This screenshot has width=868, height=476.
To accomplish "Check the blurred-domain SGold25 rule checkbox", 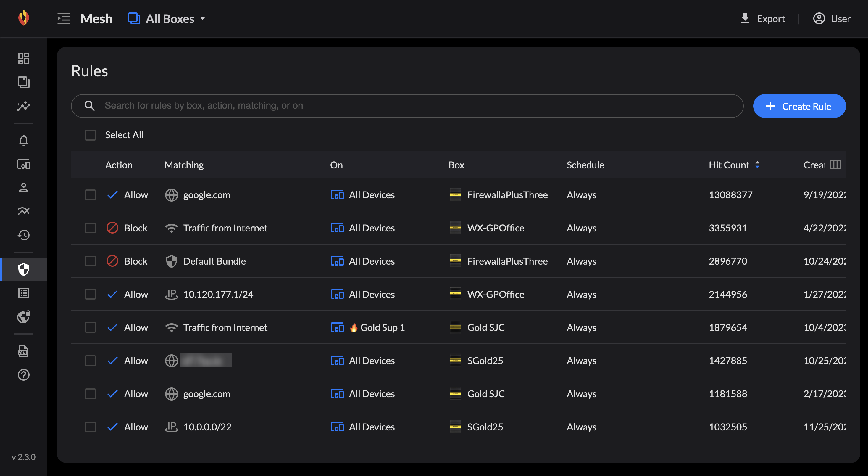I will click(x=90, y=361).
